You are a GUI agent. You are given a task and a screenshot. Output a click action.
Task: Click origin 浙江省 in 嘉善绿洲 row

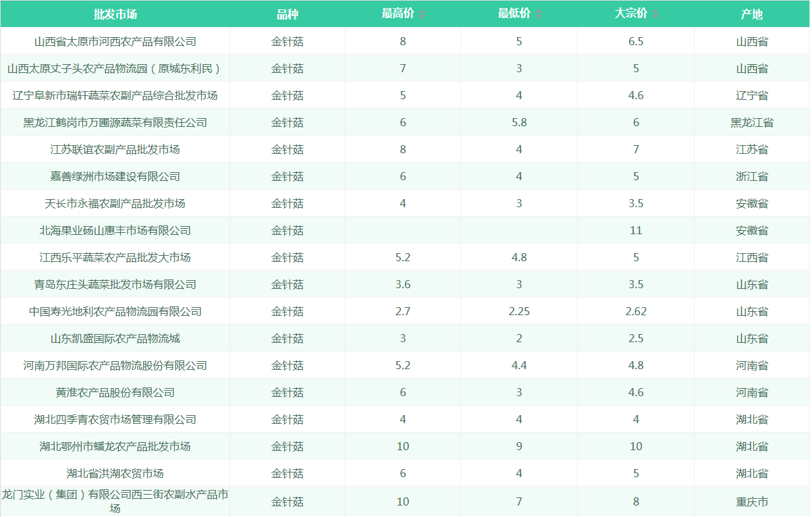pos(752,176)
